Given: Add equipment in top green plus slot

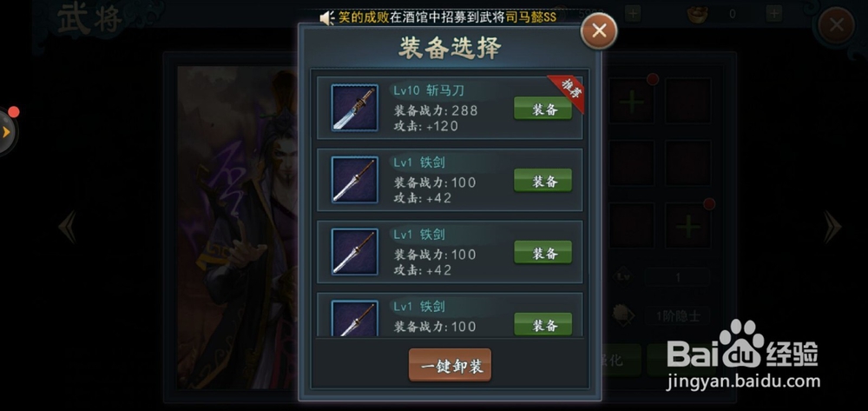Looking at the screenshot, I should 632,102.
